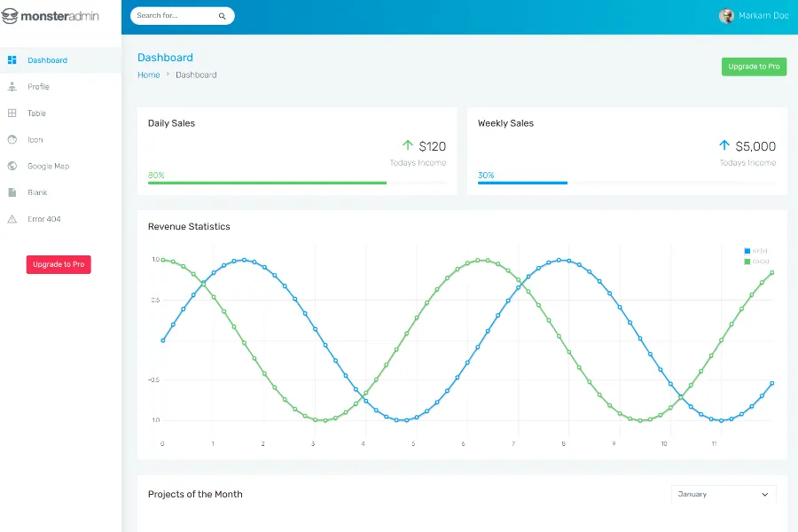798x532 pixels.
Task: Click the blue Weekly Sales progress bar
Action: point(522,183)
